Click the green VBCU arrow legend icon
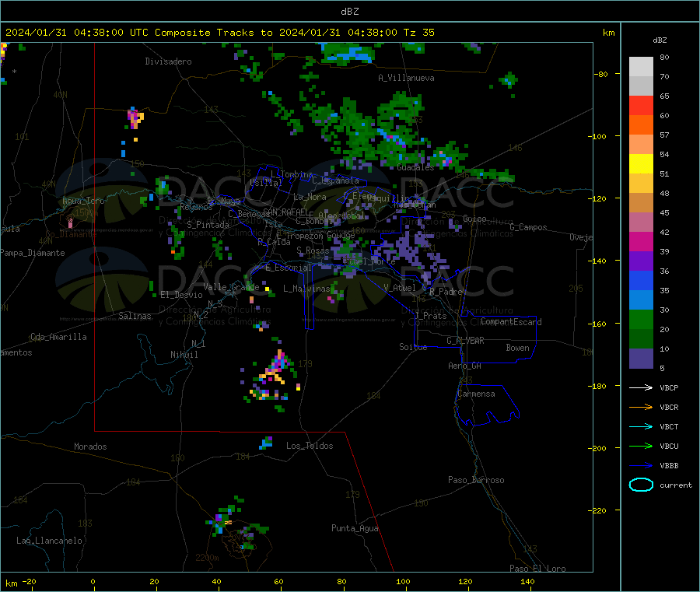The image size is (700, 592). [x=641, y=446]
